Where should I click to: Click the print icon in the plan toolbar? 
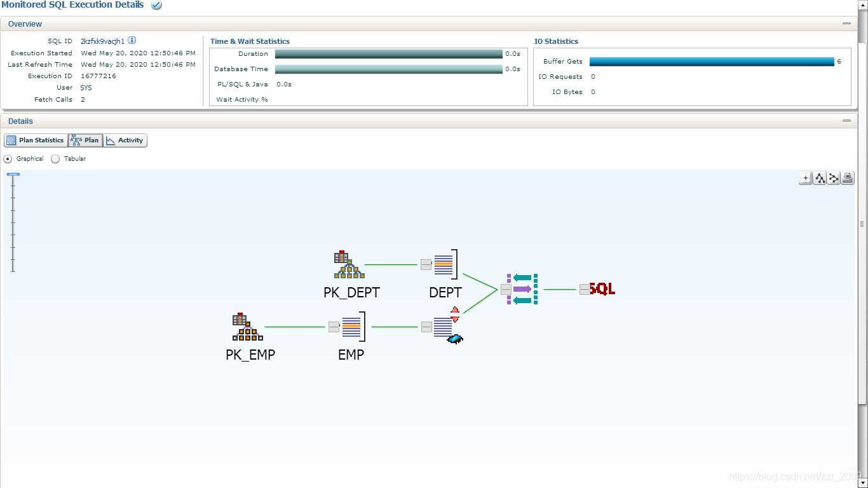(847, 178)
